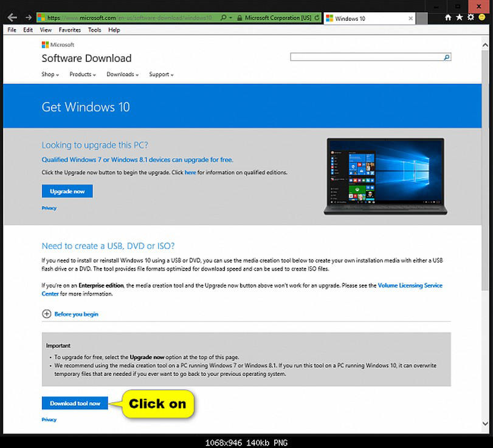Screen dimensions: 493x448
Task: Click the search magnifier in site search box
Action: [x=446, y=57]
